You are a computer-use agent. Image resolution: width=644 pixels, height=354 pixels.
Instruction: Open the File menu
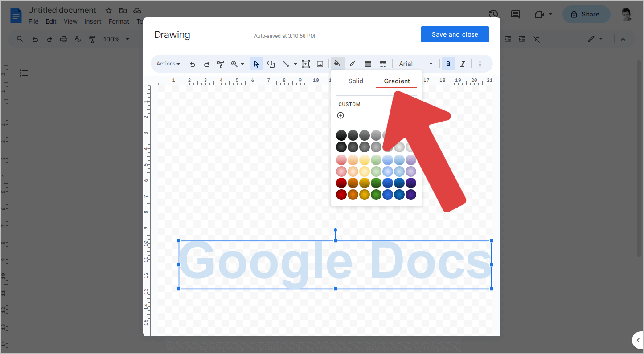pos(33,21)
